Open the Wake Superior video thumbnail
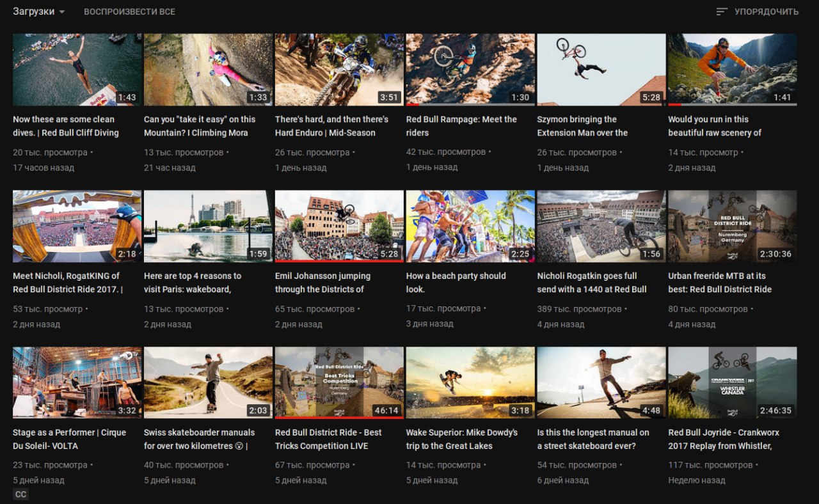This screenshot has height=504, width=819. [470, 382]
